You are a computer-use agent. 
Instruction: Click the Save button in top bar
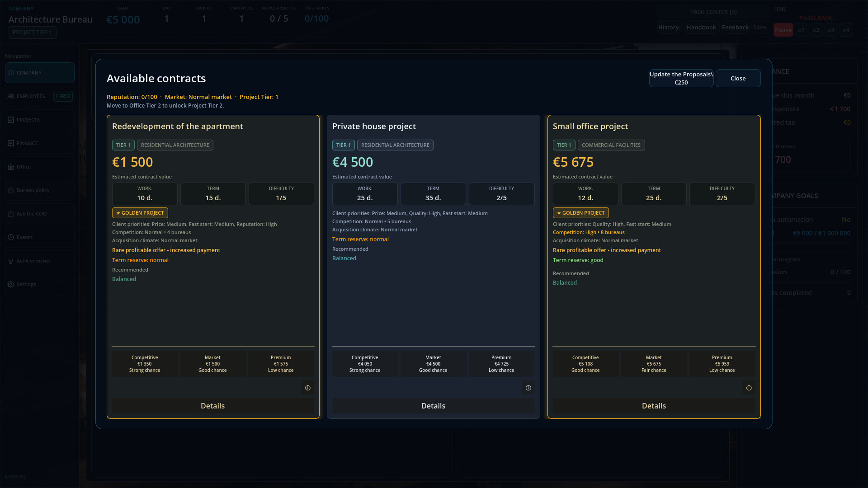[x=760, y=27]
